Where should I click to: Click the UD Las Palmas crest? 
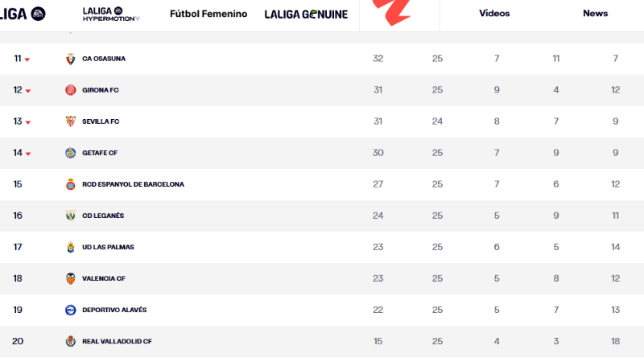coord(71,247)
